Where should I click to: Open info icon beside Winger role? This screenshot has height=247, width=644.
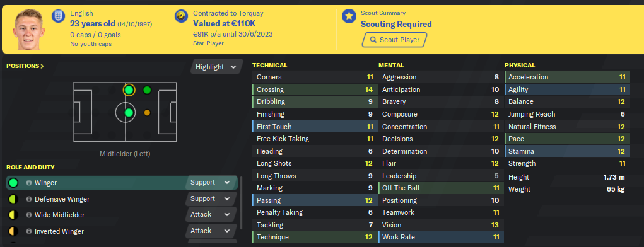[x=29, y=183]
